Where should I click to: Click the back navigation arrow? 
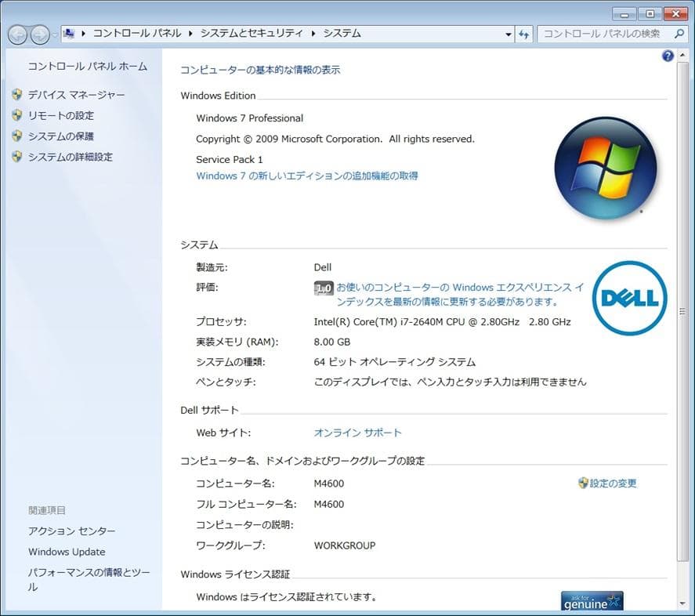click(x=15, y=34)
